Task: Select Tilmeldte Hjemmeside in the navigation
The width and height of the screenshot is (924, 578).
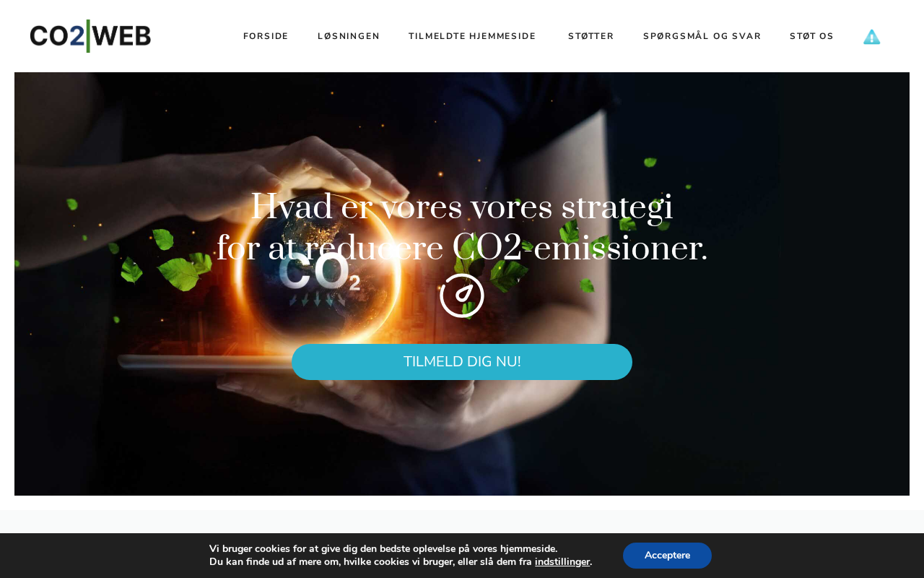Action: tap(472, 36)
